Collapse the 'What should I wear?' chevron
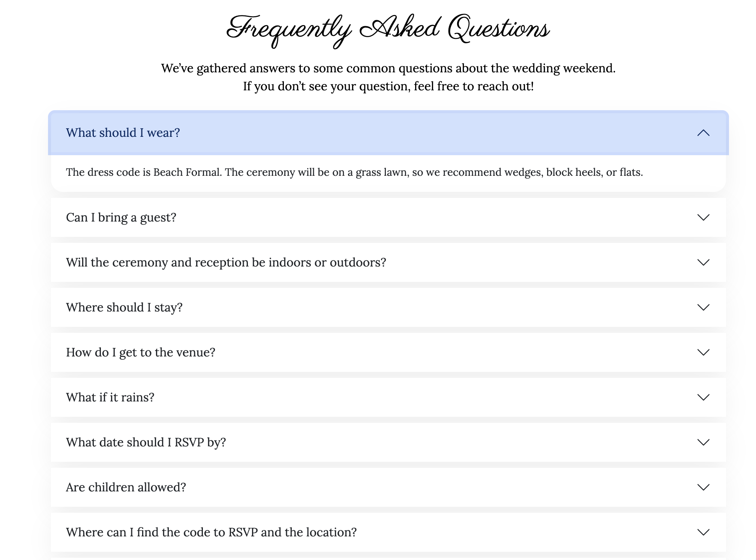The width and height of the screenshot is (756, 560). [x=703, y=133]
